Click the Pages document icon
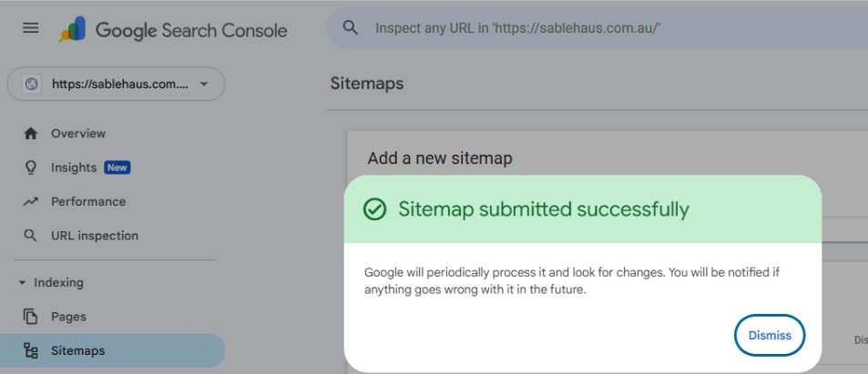868x374 pixels. tap(30, 317)
